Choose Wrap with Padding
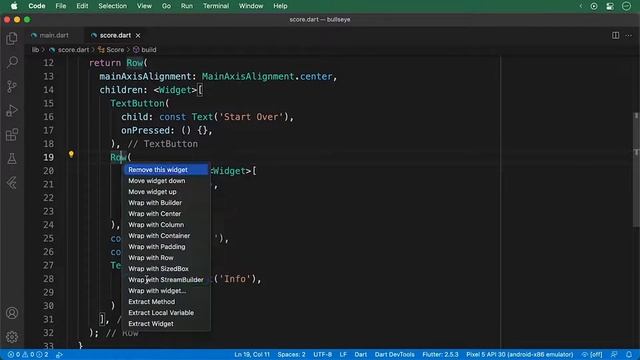The width and height of the screenshot is (640, 360). (x=167, y=247)
